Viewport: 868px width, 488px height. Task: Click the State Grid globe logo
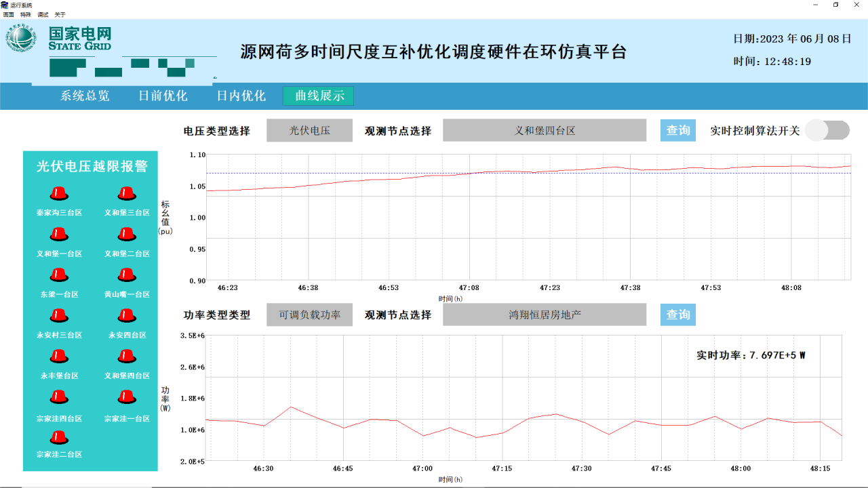22,39
